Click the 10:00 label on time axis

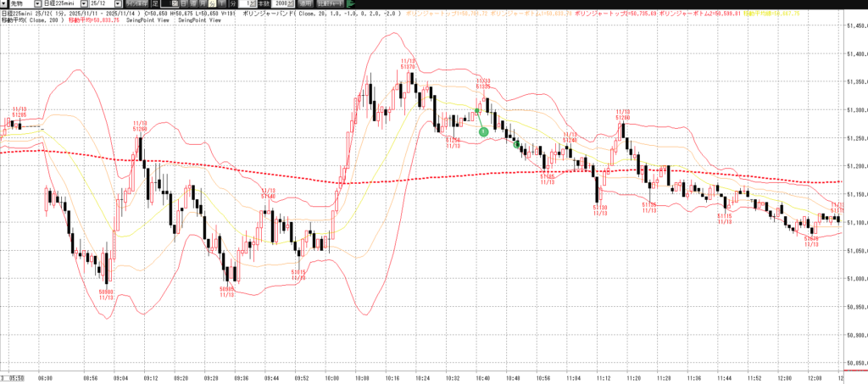332,378
